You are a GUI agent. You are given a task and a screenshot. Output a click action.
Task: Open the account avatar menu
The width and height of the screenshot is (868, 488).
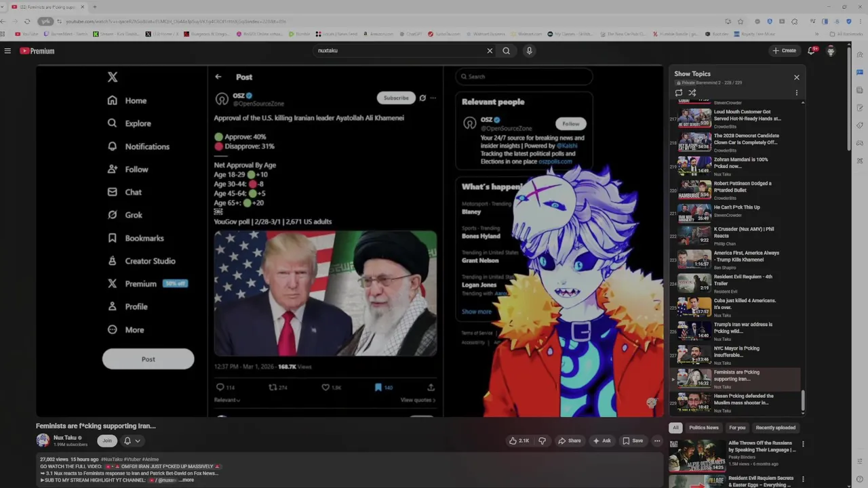(x=831, y=51)
